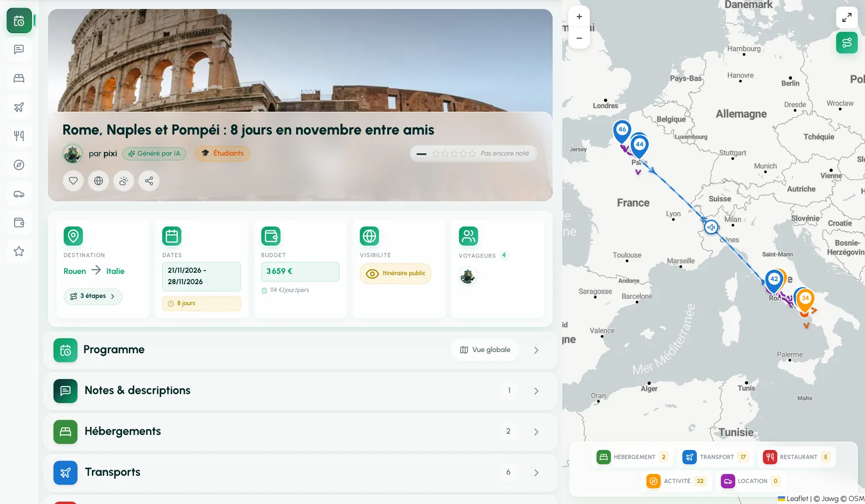
Task: Click map marker 46 near Rouen
Action: point(622,131)
